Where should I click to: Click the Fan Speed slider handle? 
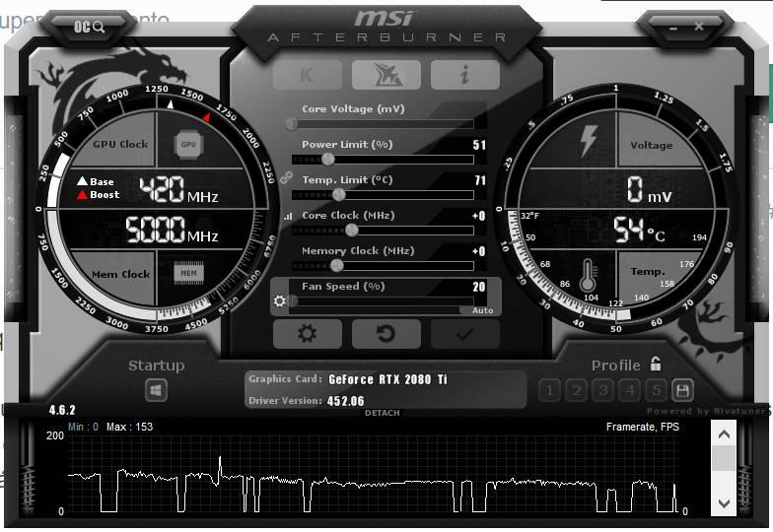[292, 300]
